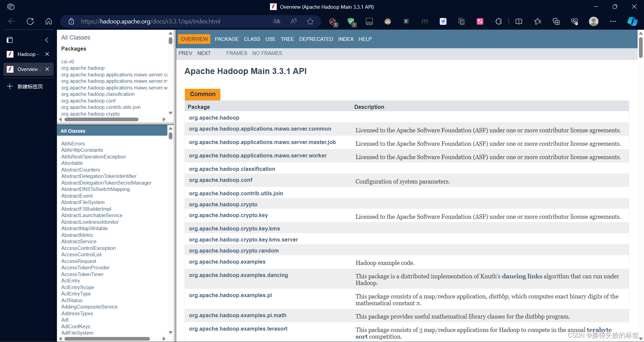Open the INDEX navigation link
The height and width of the screenshot is (342, 644).
[346, 39]
